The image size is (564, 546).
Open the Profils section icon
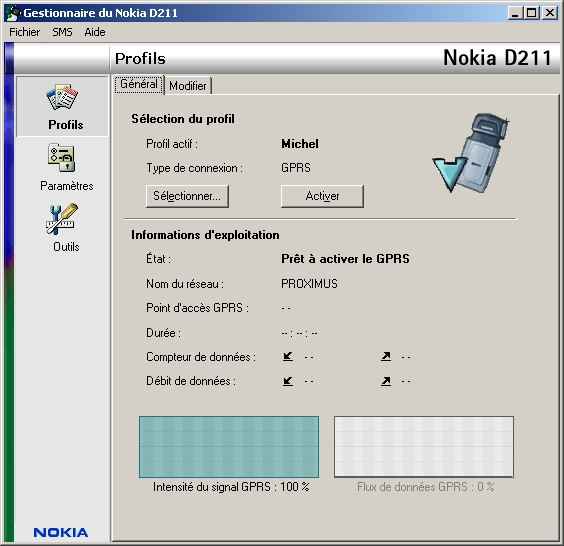tap(62, 97)
